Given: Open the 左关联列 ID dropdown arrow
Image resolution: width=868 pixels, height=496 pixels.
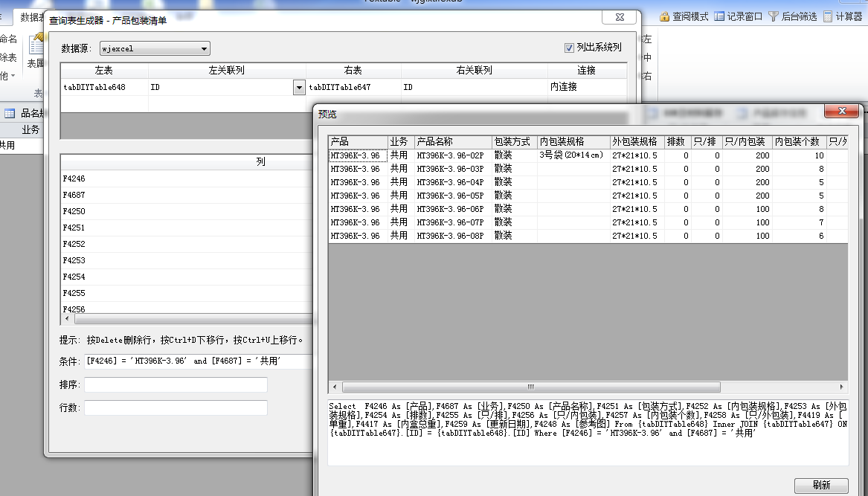Looking at the screenshot, I should (x=299, y=88).
